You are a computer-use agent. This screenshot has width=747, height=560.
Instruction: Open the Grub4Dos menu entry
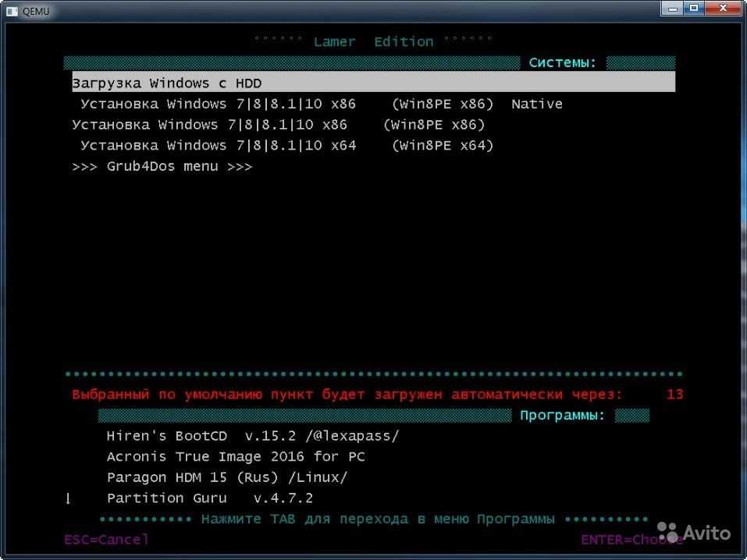click(x=162, y=166)
